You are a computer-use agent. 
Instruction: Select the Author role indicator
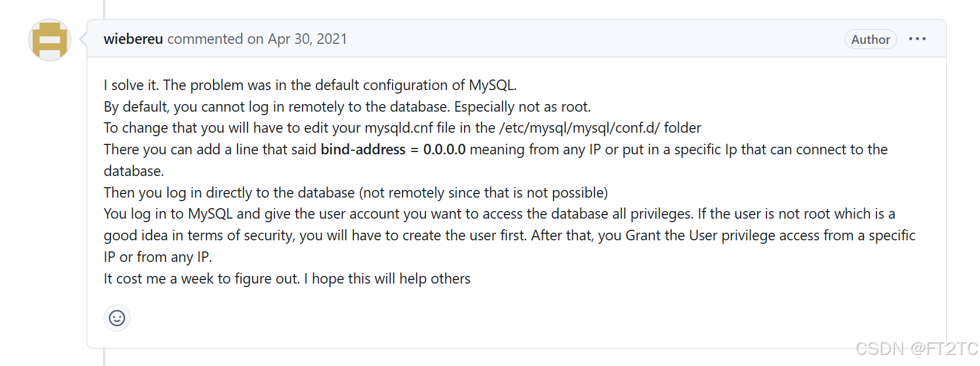point(870,39)
